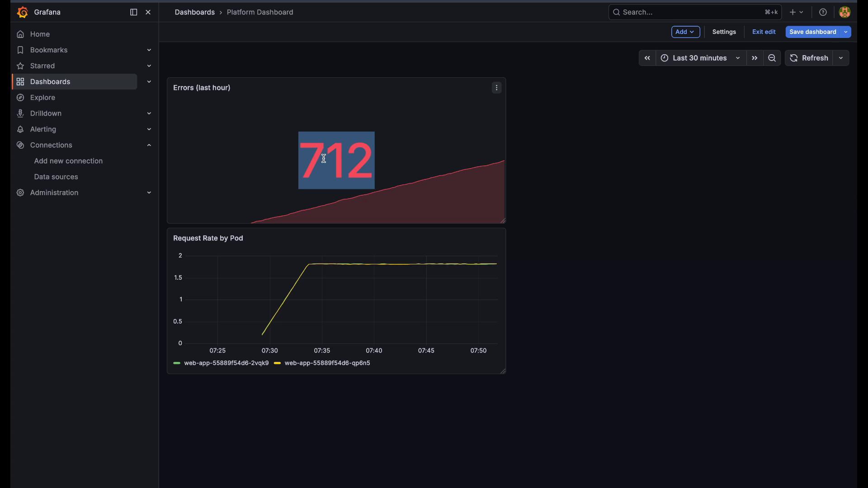Select Data sources menu item

point(56,177)
